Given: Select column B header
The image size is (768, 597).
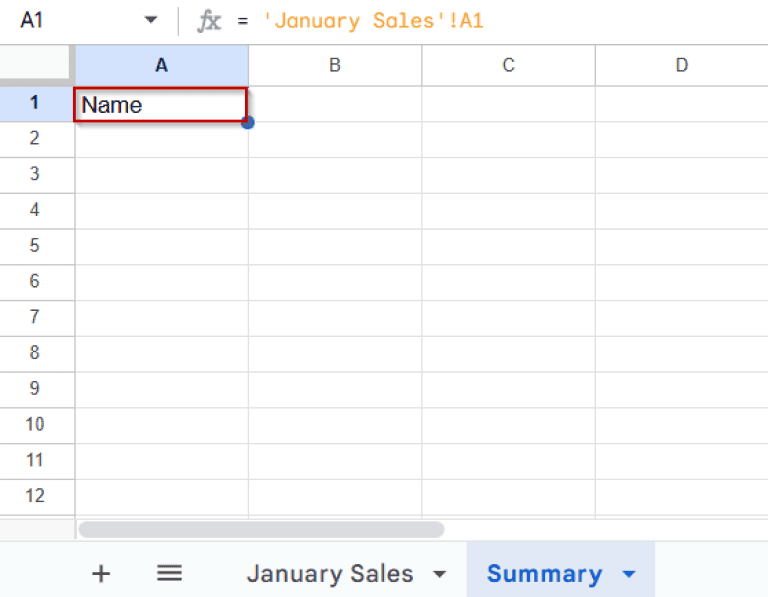Looking at the screenshot, I should (x=335, y=66).
